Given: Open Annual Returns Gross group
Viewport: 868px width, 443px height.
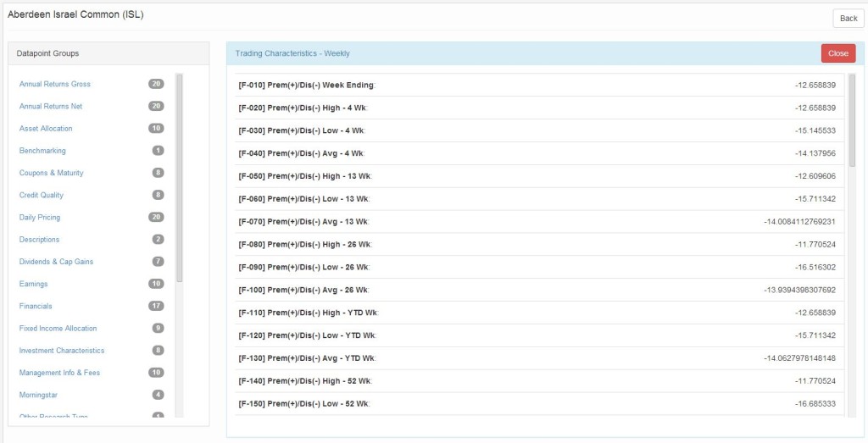Looking at the screenshot, I should (55, 84).
